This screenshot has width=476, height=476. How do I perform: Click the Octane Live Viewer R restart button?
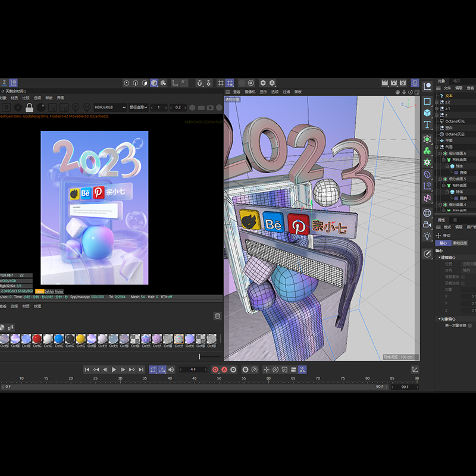[x=7, y=108]
